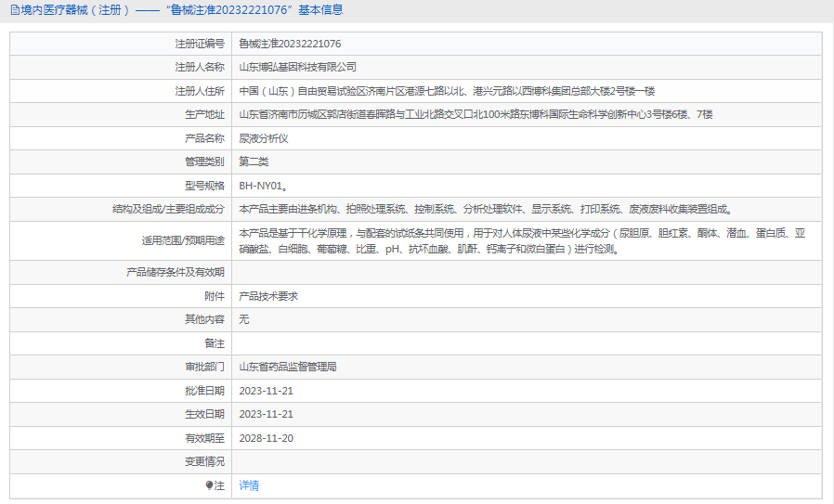Click the 注册人住所 address value
This screenshot has width=834, height=504.
pos(447,91)
